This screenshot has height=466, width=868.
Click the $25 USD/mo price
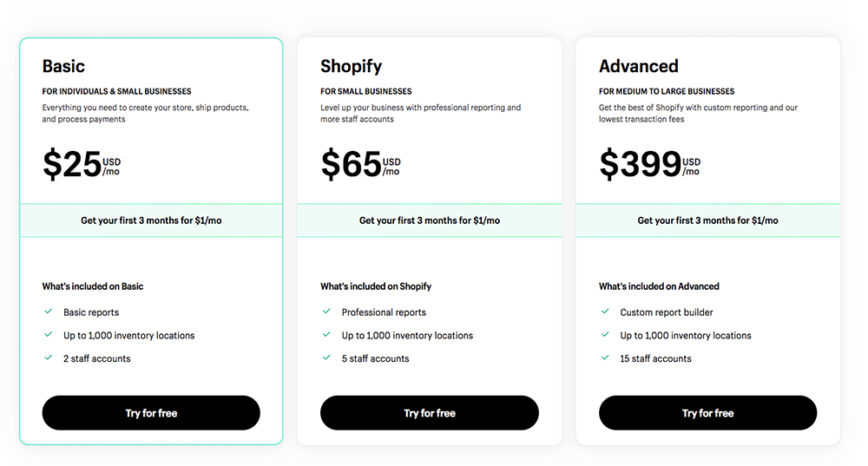(x=81, y=164)
